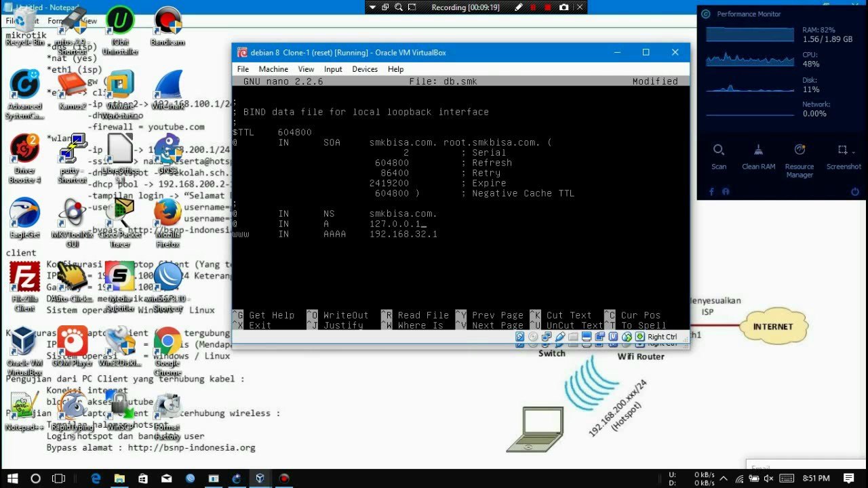This screenshot has height=488, width=868.
Task: Open Task View on the taskbar
Action: [58, 479]
